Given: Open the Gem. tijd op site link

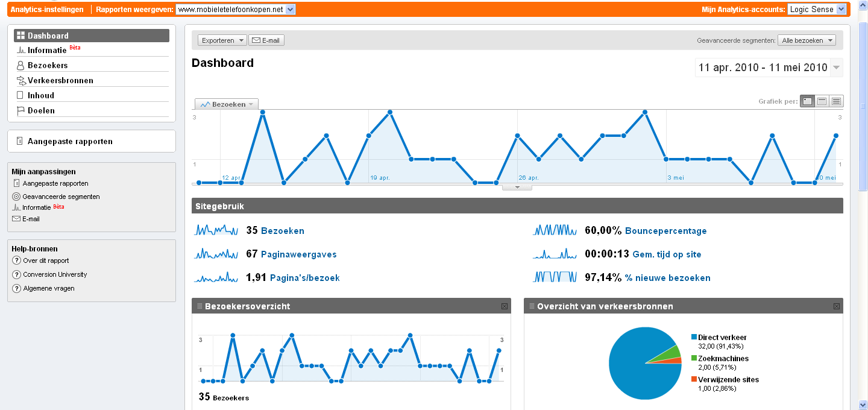Looking at the screenshot, I should [x=667, y=254].
